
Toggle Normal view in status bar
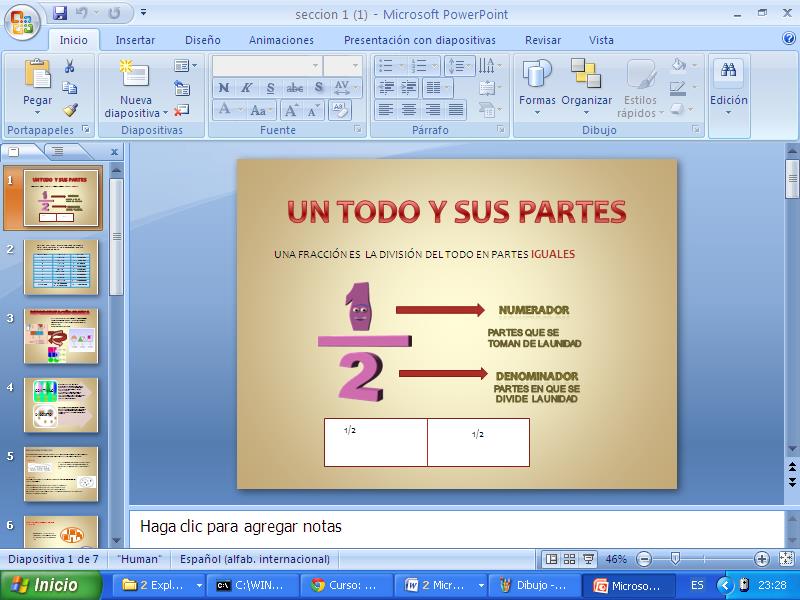[x=551, y=559]
